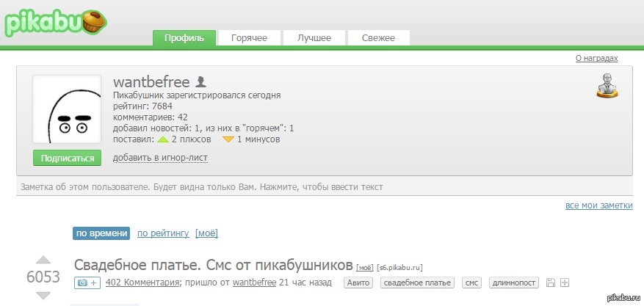Click the Pikabu logo with cupcake
This screenshot has height=306, width=644.
(x=53, y=22)
